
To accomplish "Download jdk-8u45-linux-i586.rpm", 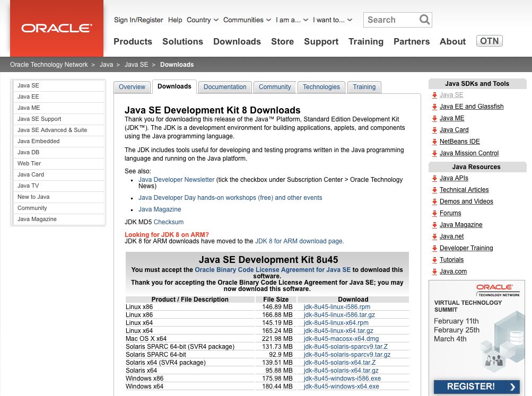I will pyautogui.click(x=337, y=307).
